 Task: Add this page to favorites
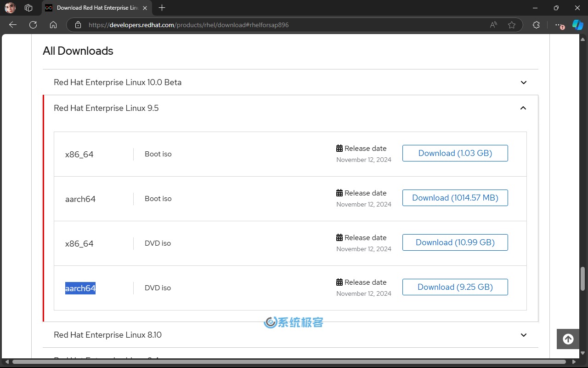[x=512, y=25]
